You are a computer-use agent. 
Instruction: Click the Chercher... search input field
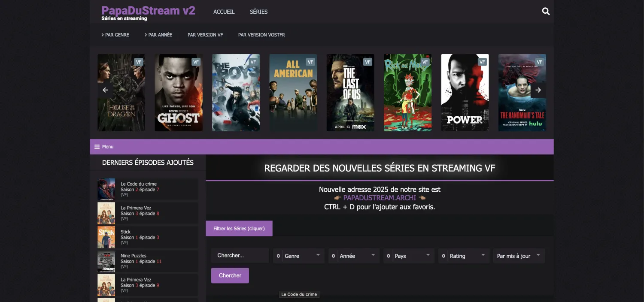[x=240, y=255]
